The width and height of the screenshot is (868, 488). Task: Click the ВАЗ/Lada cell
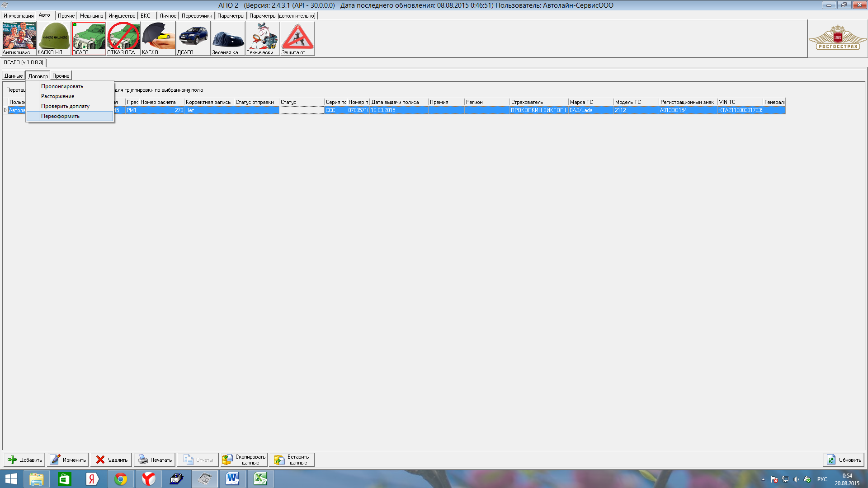(591, 110)
